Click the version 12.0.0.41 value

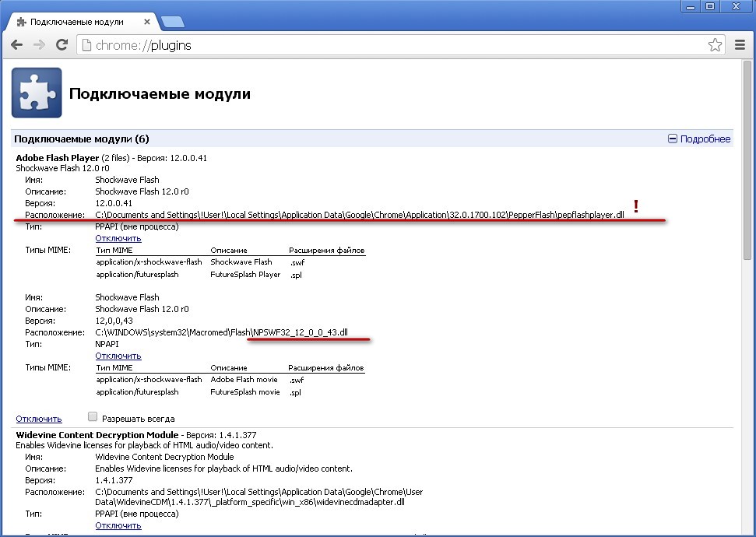114,203
